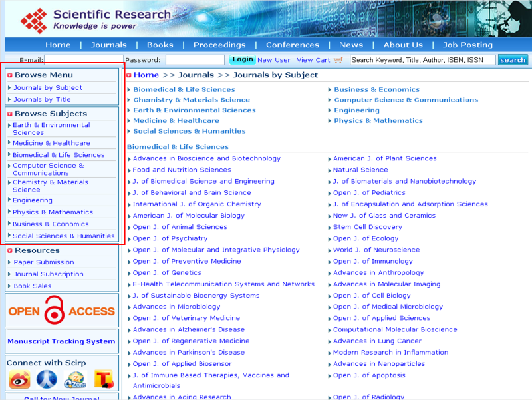The image size is (532, 400).
Task: Click the Open Access banner
Action: point(62,310)
